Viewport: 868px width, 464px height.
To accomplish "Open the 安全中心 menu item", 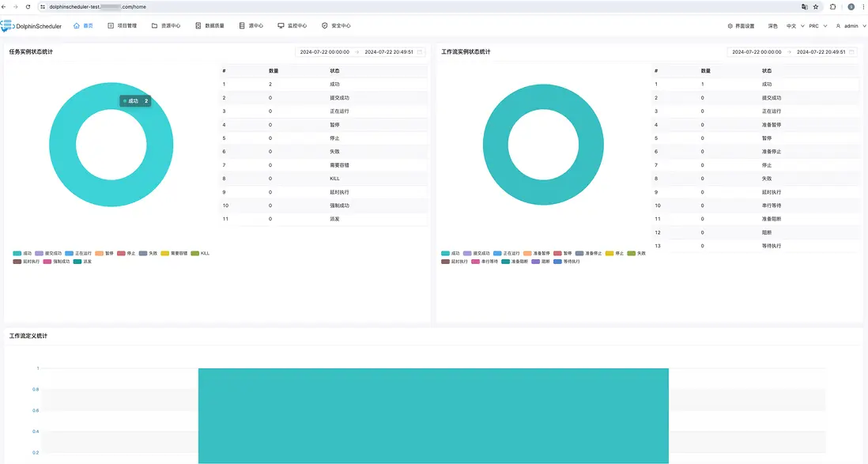I will (x=336, y=25).
